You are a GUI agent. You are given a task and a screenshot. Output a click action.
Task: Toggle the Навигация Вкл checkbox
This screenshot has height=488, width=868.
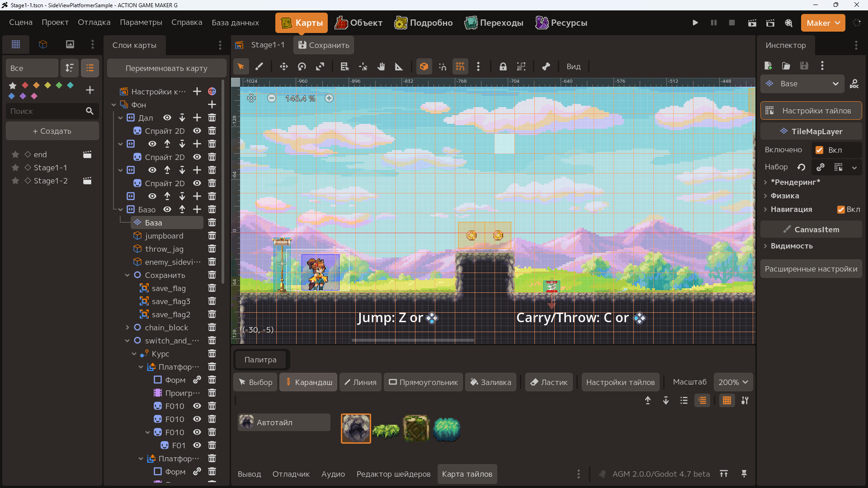pyautogui.click(x=841, y=210)
